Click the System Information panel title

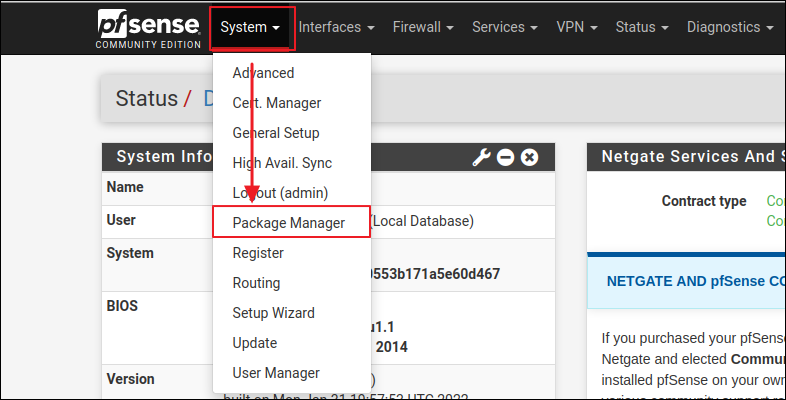click(164, 156)
